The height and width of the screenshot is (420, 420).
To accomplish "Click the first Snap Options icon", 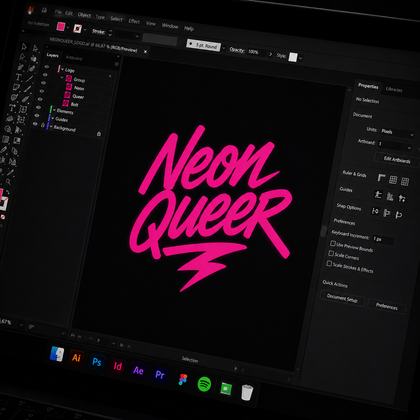I will 375,211.
